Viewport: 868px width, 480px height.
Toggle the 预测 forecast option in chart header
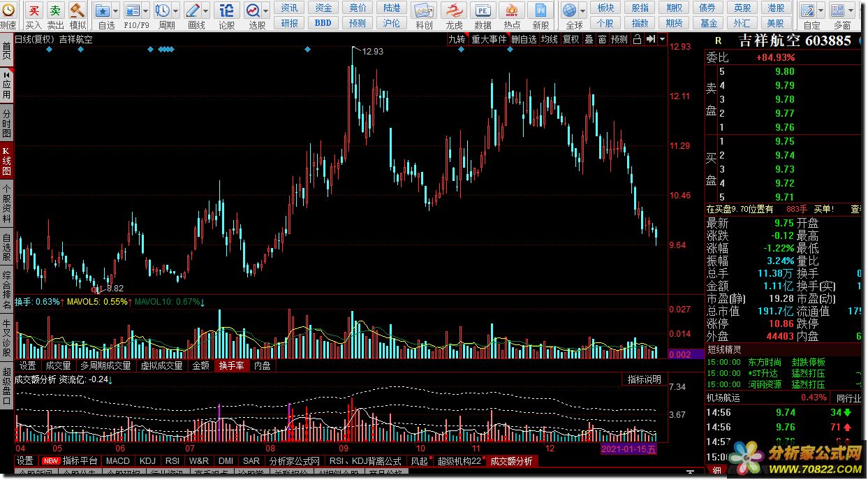619,40
